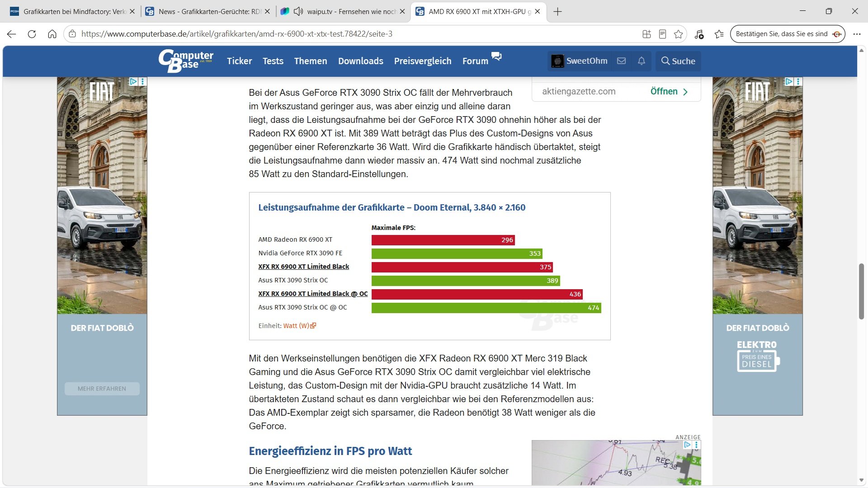
Task: Open split screen view icon
Action: click(646, 34)
